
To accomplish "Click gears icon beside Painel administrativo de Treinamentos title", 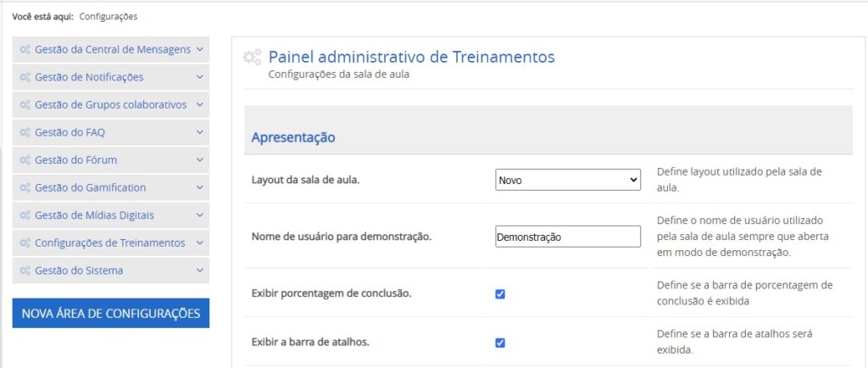I will point(252,58).
